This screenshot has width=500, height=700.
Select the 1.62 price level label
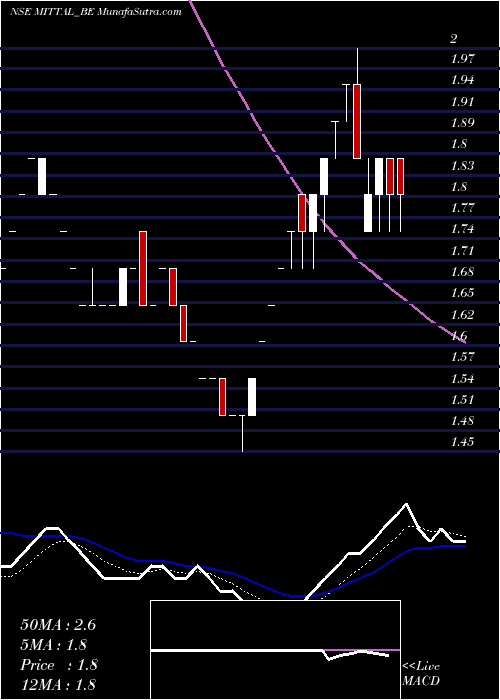462,315
